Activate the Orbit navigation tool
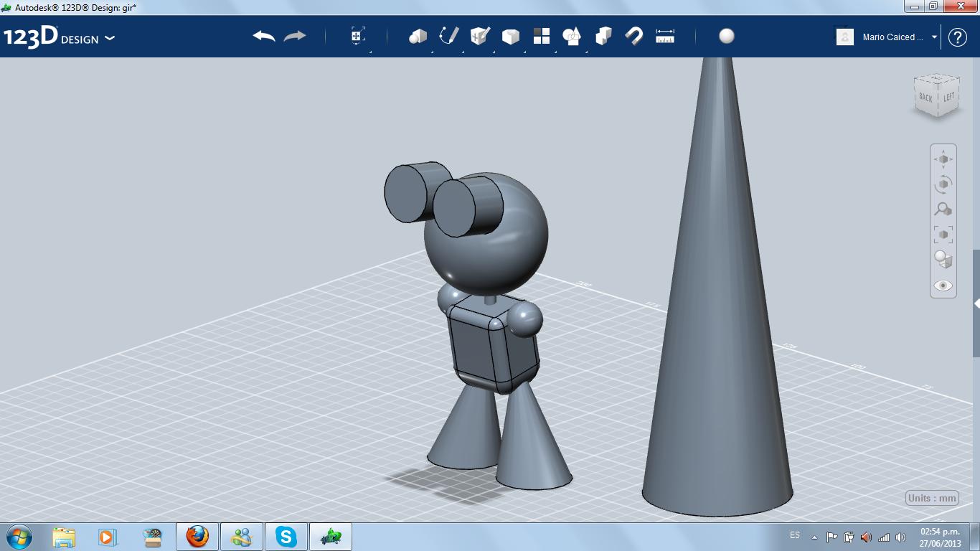Image resolution: width=980 pixels, height=551 pixels. point(943,184)
